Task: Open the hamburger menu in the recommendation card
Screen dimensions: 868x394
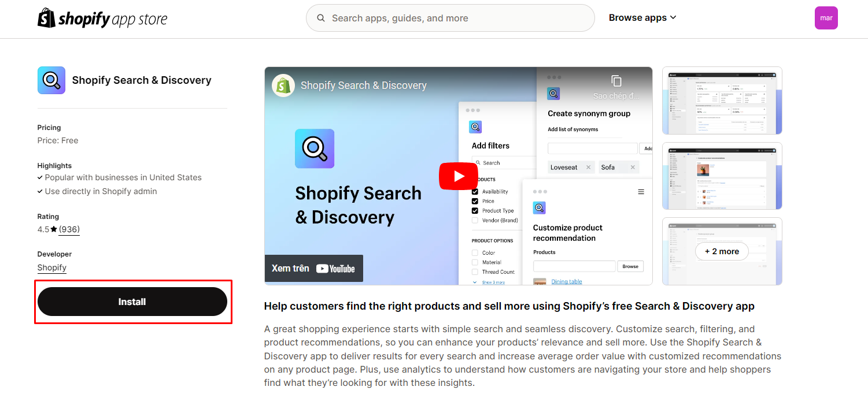Action: tap(641, 191)
